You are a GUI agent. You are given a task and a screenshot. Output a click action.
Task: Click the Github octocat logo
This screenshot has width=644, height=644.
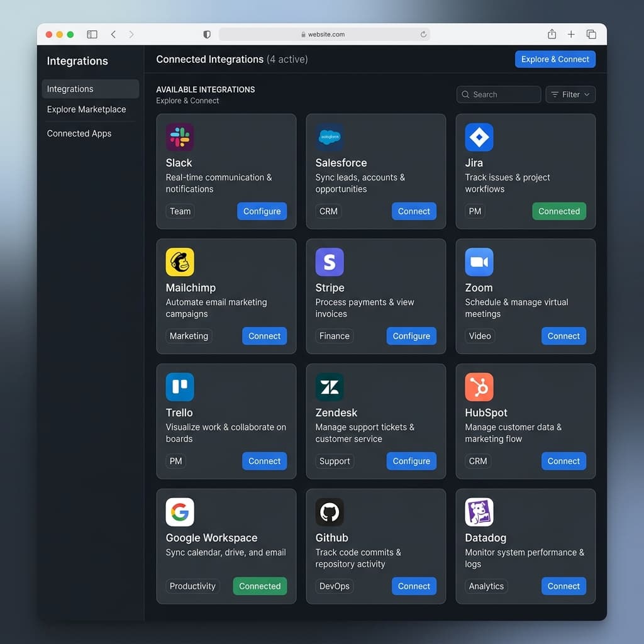[330, 512]
